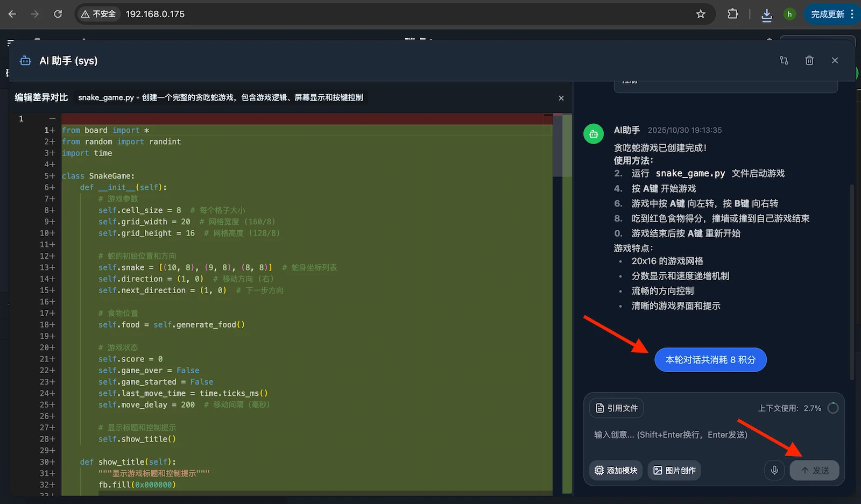Screen dimensions: 861x504
Task: Clear conversation using the trash icon
Action: [809, 60]
